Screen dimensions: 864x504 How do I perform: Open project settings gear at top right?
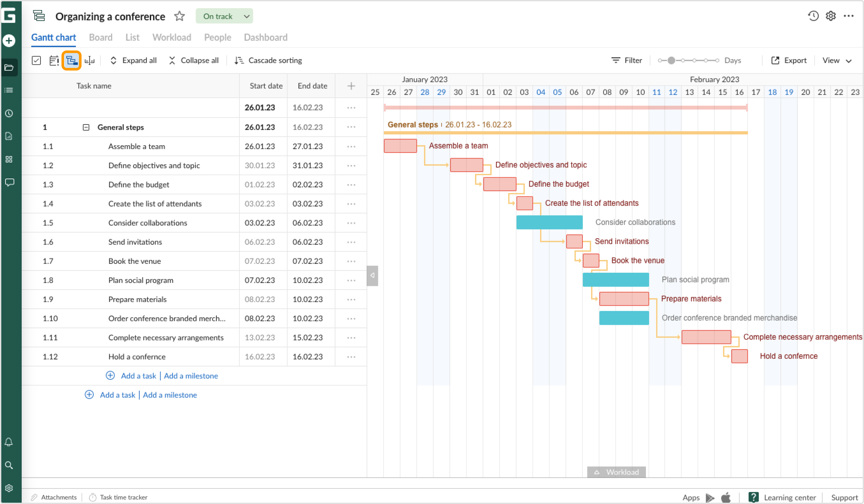pyautogui.click(x=830, y=16)
